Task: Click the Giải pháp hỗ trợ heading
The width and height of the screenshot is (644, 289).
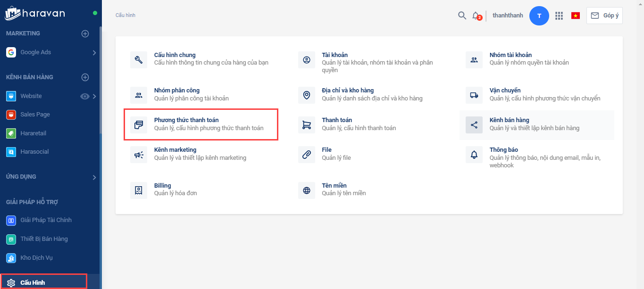Action: point(32,202)
